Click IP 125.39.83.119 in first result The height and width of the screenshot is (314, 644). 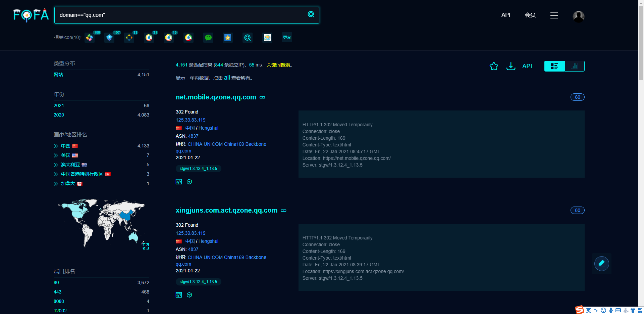pos(191,120)
